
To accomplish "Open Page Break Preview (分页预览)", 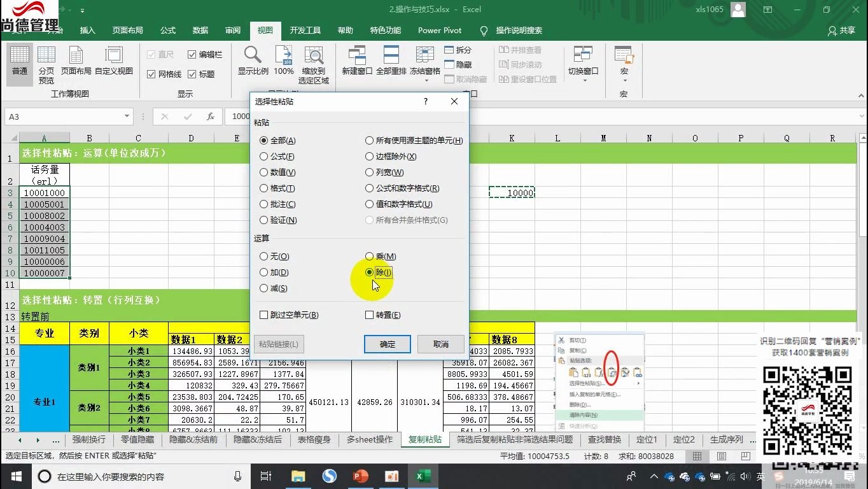I will pos(46,65).
